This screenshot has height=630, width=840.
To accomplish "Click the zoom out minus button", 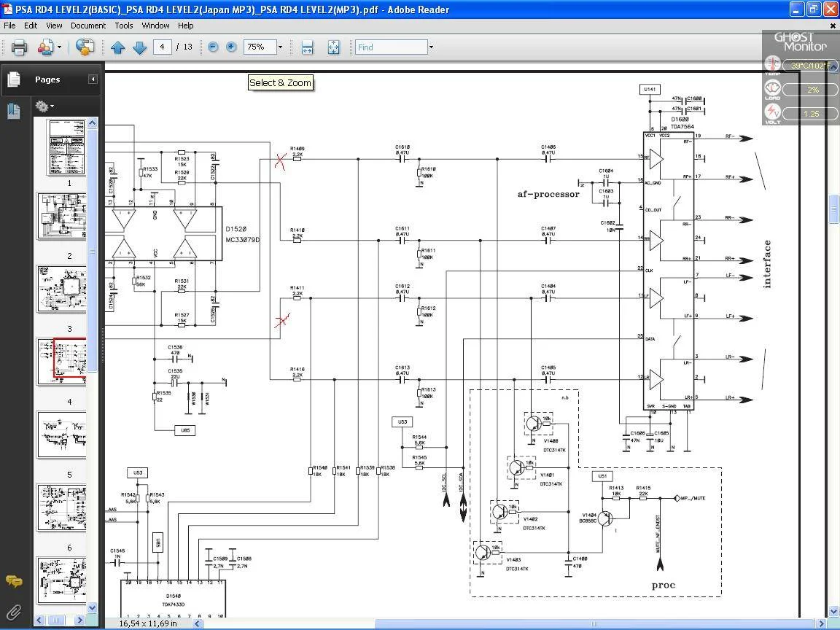I will (x=213, y=47).
